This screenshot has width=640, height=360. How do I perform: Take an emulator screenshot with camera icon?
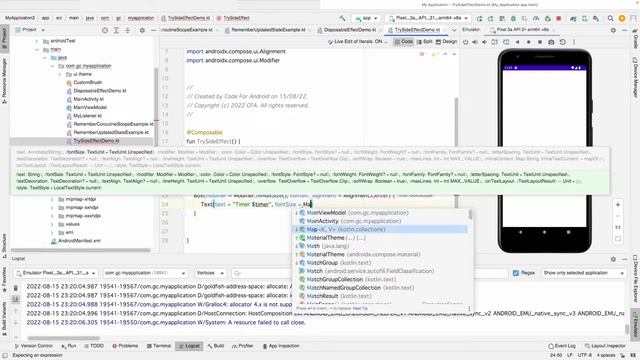(551, 42)
